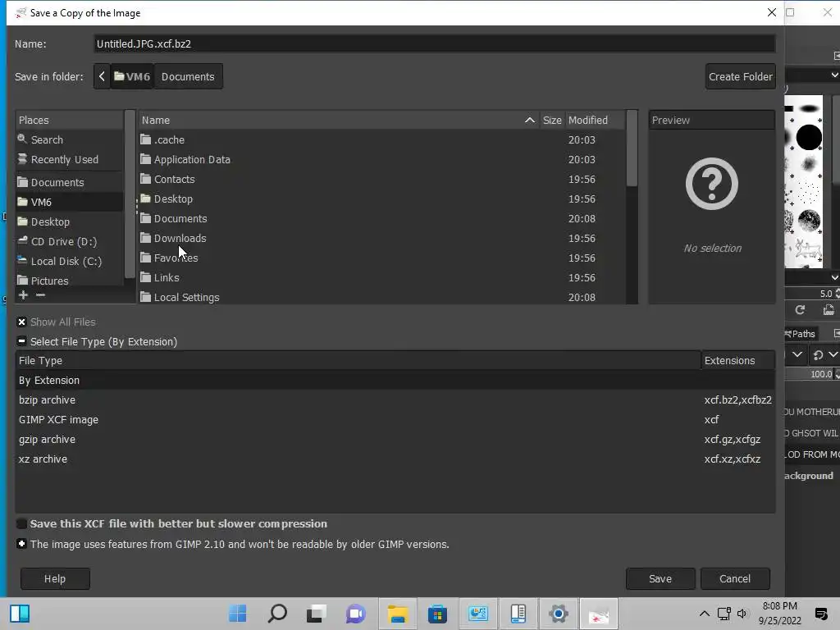Select By Extension file type
Image resolution: width=840 pixels, height=630 pixels.
click(395, 381)
